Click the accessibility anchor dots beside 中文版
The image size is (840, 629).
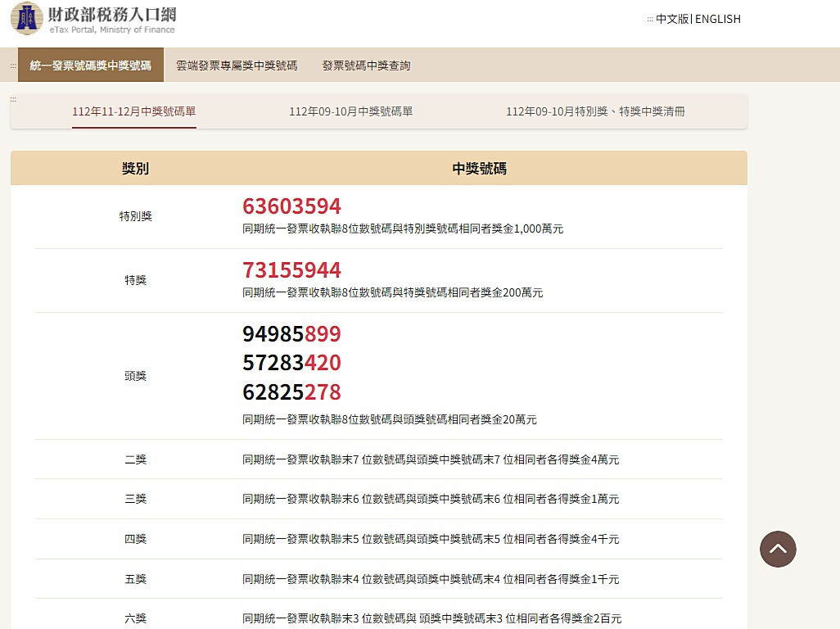pyautogui.click(x=650, y=20)
